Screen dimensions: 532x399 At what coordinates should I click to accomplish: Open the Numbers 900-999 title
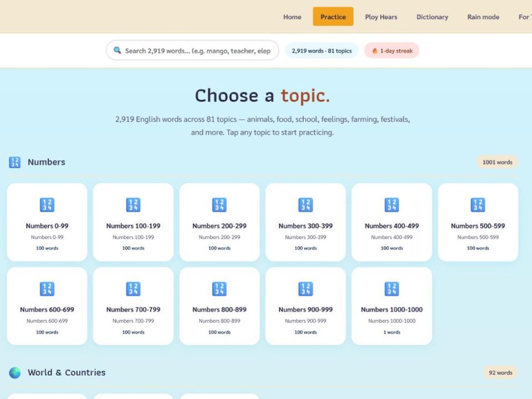[305, 310]
